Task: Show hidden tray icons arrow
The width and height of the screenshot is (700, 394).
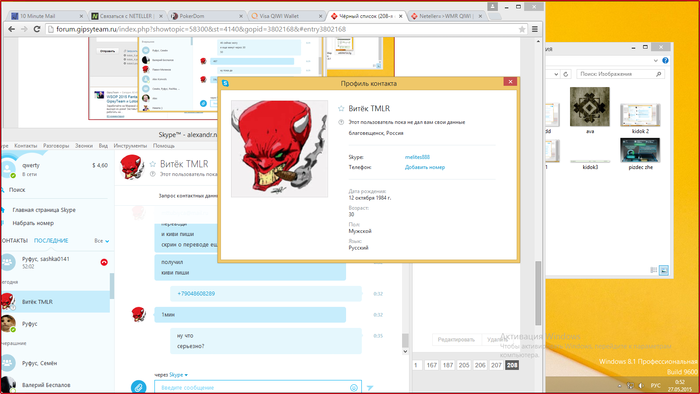Action: pyautogui.click(x=620, y=385)
